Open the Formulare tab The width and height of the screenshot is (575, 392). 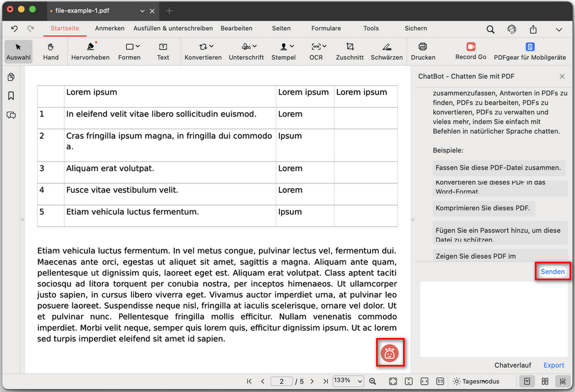326,29
